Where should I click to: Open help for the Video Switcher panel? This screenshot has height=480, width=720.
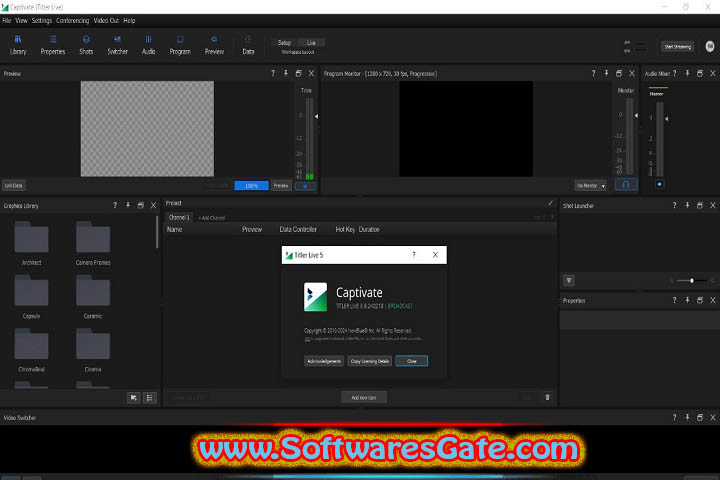[x=675, y=417]
